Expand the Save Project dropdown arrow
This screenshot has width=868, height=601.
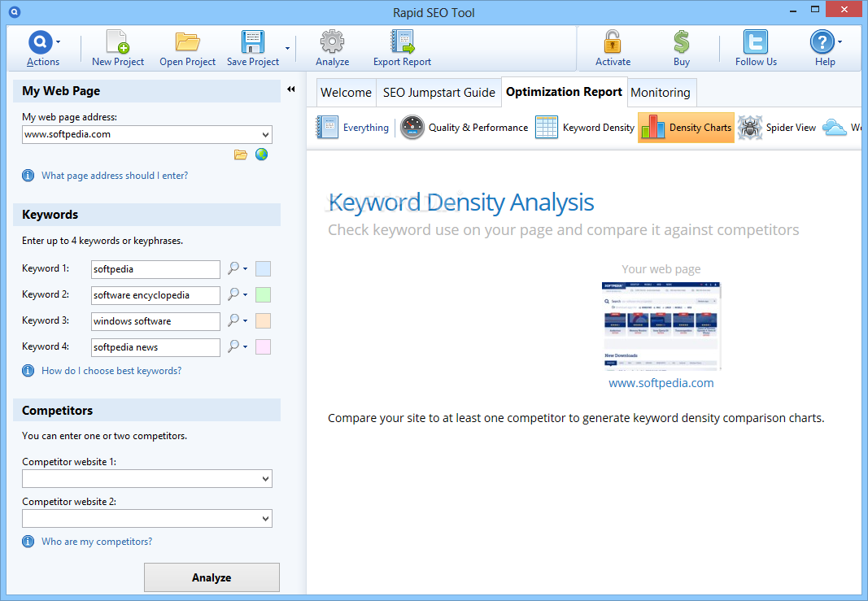coord(287,48)
